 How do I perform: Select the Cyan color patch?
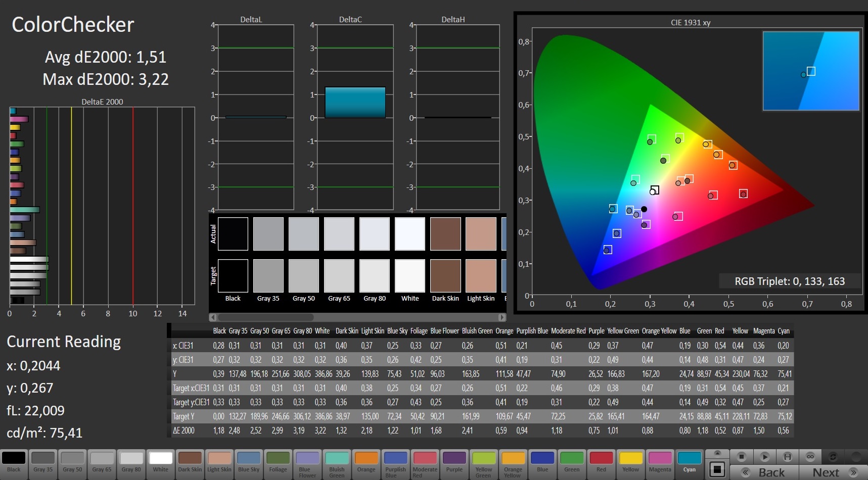point(689,463)
